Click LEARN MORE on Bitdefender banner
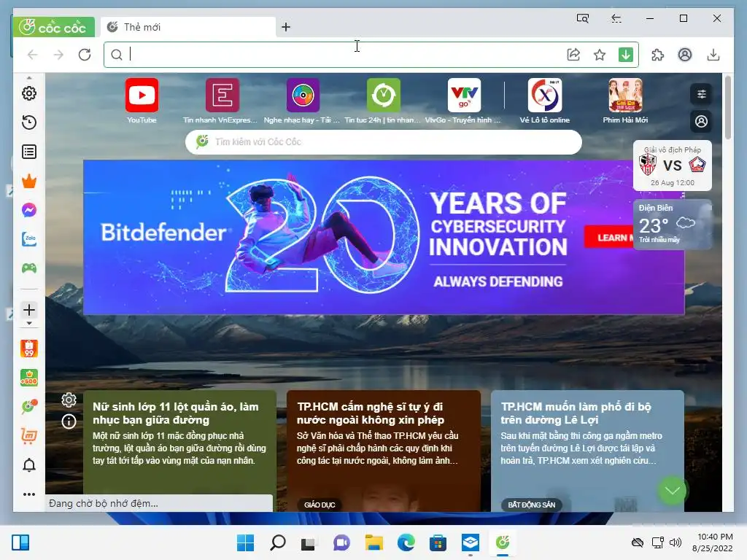Image resolution: width=747 pixels, height=560 pixels. (610, 237)
